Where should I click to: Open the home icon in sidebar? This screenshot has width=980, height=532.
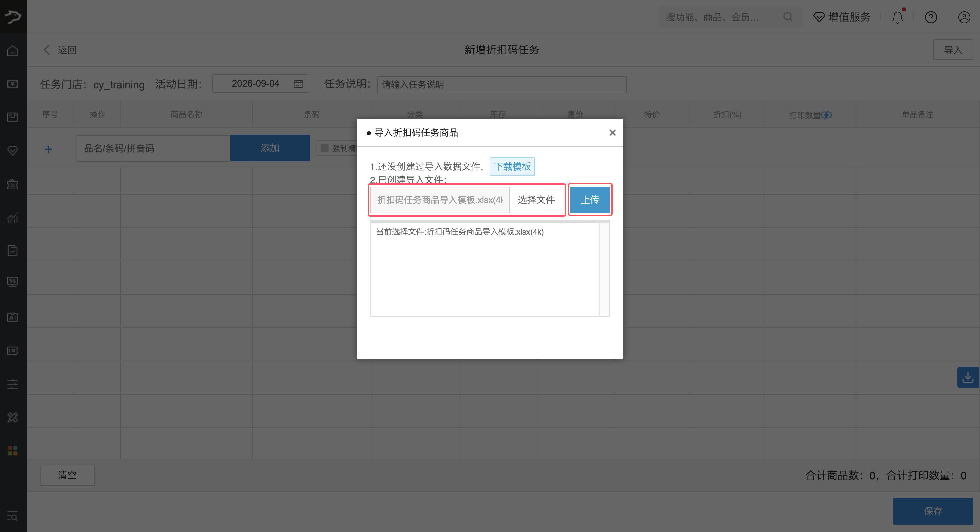pos(13,51)
